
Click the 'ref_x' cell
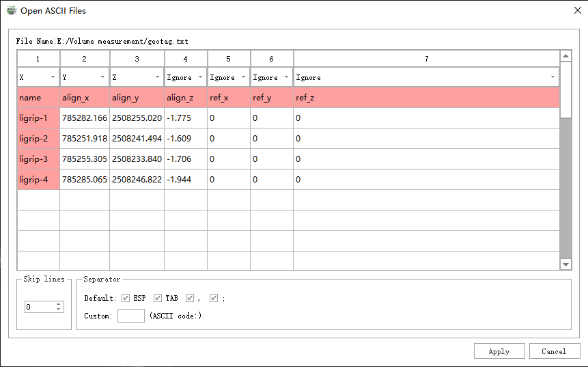tap(229, 98)
